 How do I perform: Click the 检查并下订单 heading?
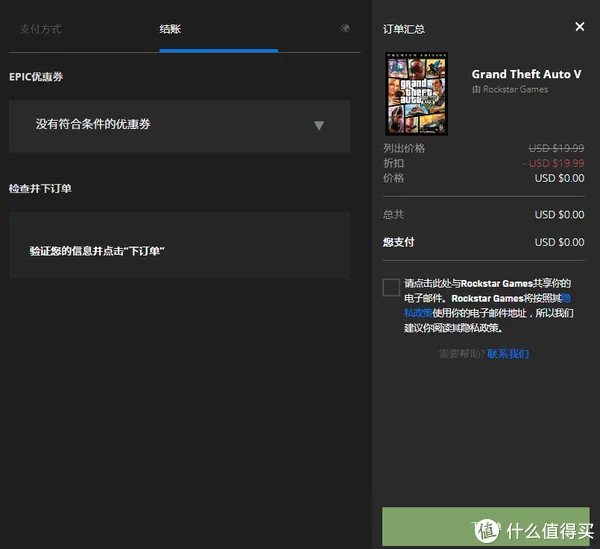pyautogui.click(x=40, y=189)
